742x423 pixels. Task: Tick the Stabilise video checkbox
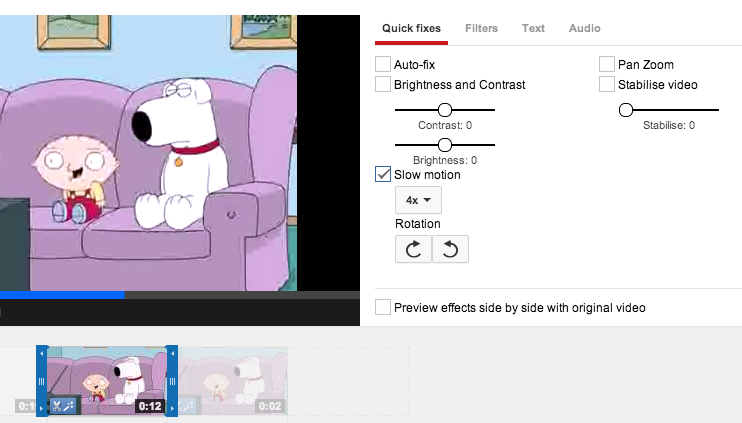click(x=607, y=84)
